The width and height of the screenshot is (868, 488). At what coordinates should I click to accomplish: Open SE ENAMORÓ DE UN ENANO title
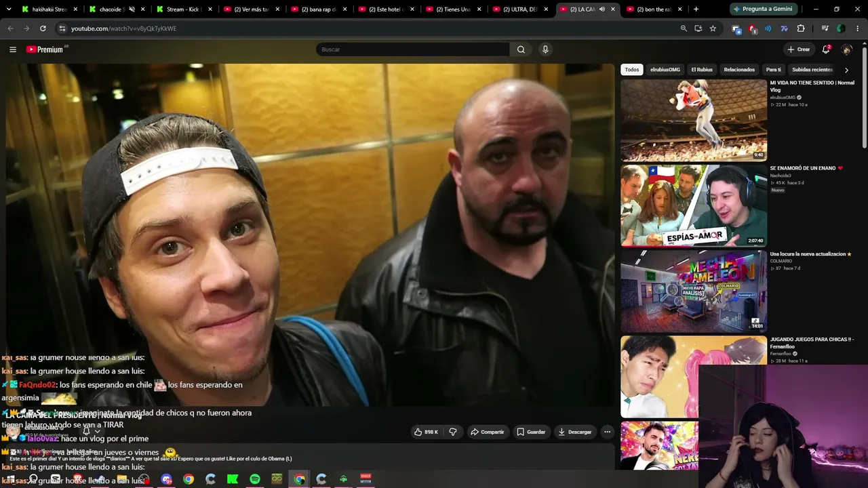pyautogui.click(x=806, y=168)
